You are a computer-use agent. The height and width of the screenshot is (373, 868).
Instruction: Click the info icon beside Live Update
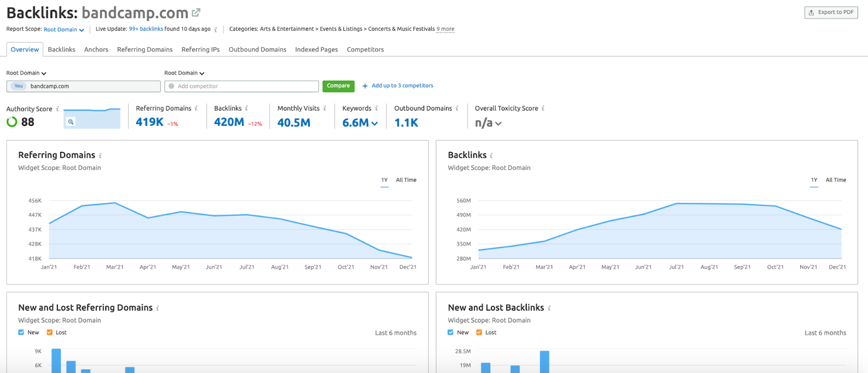(216, 30)
